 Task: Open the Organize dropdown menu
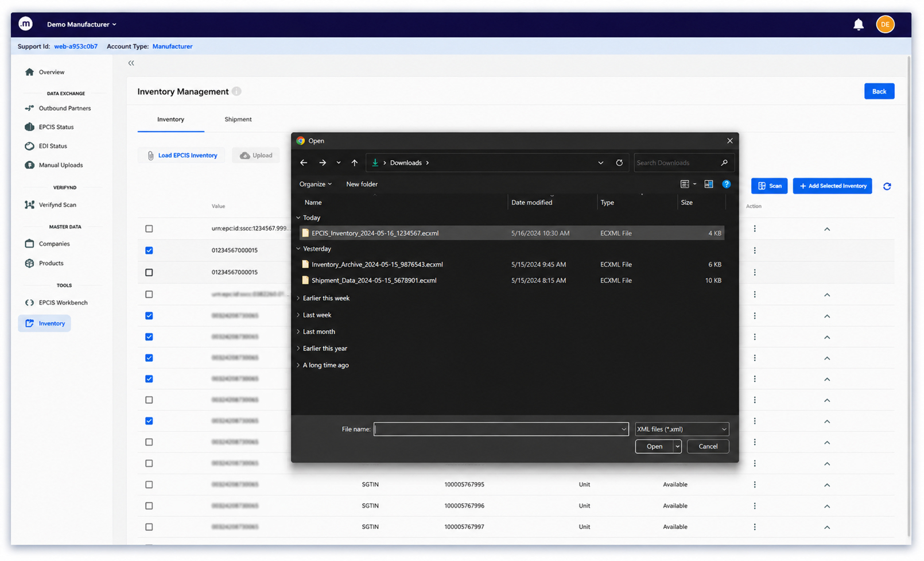tap(315, 184)
